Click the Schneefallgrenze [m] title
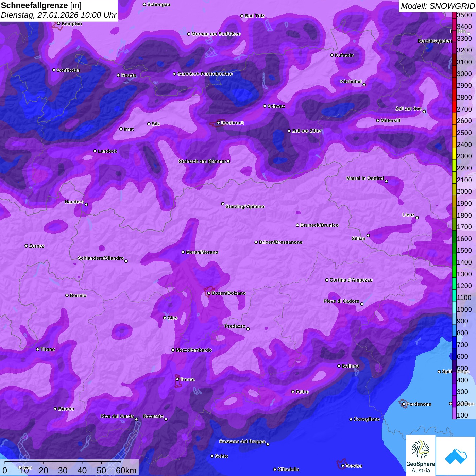The width and height of the screenshot is (476, 476). 41,5
